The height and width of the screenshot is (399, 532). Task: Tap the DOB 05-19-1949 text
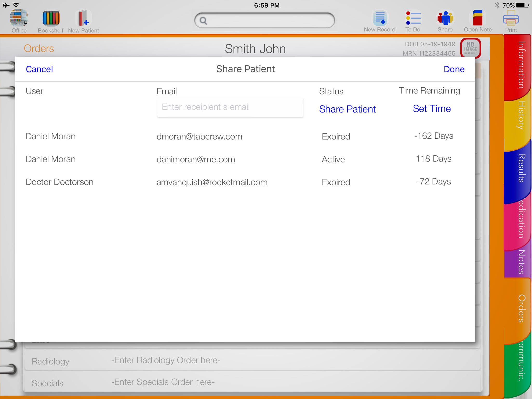tap(430, 44)
